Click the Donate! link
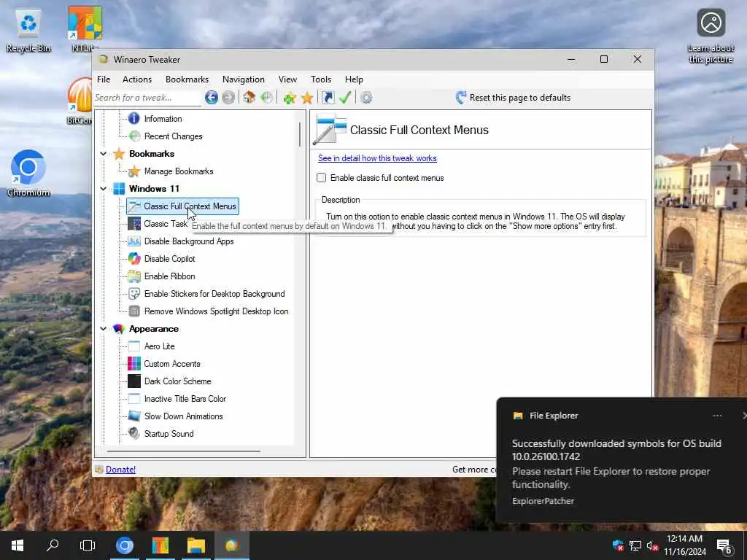The height and width of the screenshot is (560, 747). click(120, 470)
